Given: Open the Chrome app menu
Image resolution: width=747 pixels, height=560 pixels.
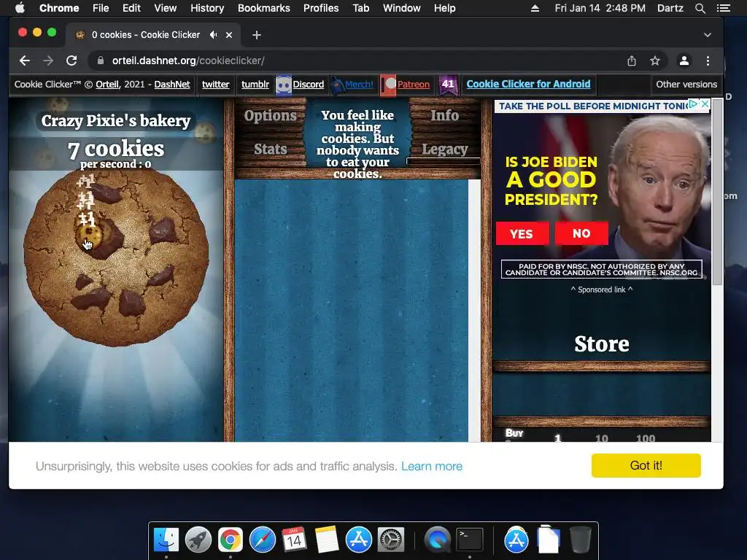Looking at the screenshot, I should (59, 8).
